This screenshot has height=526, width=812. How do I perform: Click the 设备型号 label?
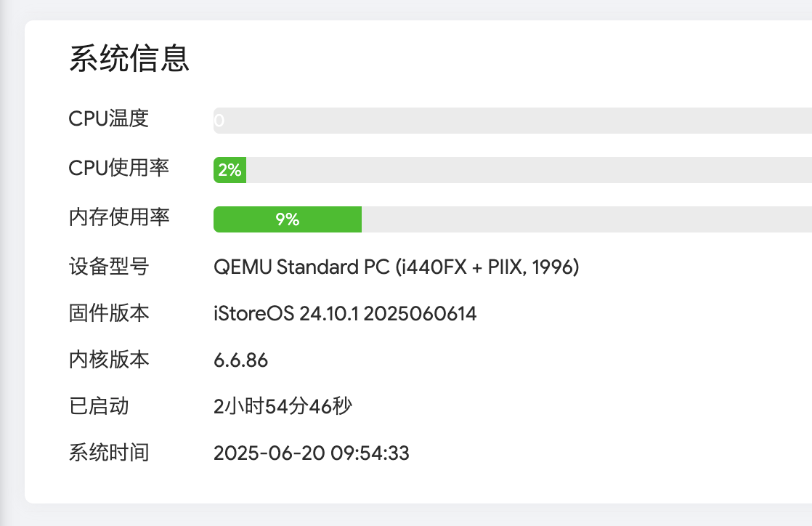click(109, 267)
